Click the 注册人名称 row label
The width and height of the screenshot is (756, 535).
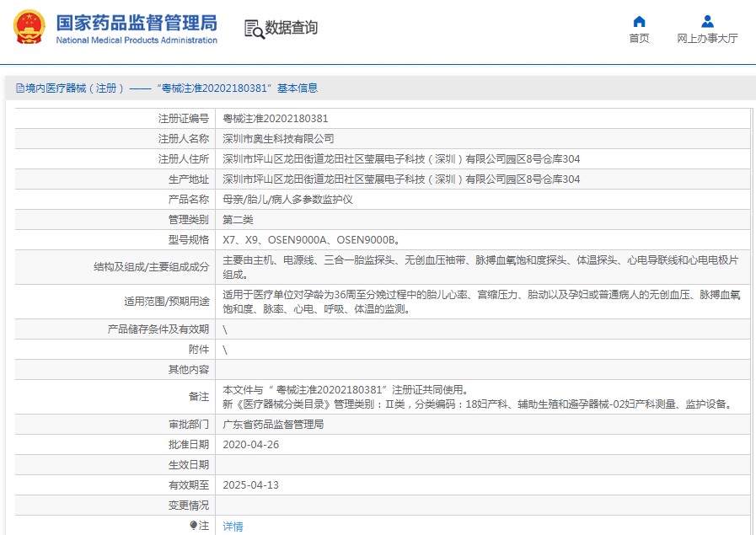[183, 139]
